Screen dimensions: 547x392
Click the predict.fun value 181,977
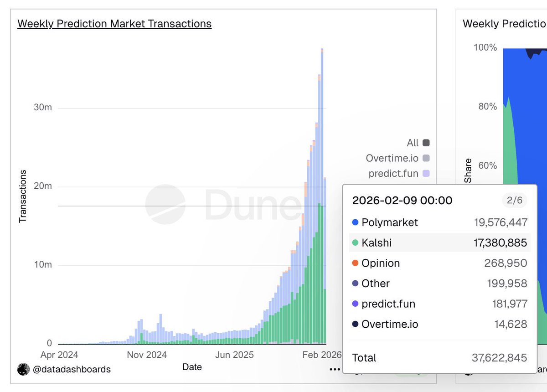(509, 304)
